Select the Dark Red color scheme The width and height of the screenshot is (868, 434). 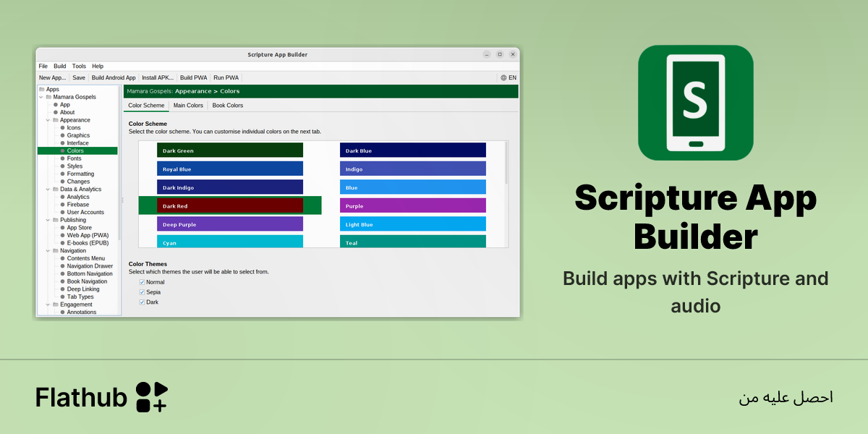tap(230, 206)
